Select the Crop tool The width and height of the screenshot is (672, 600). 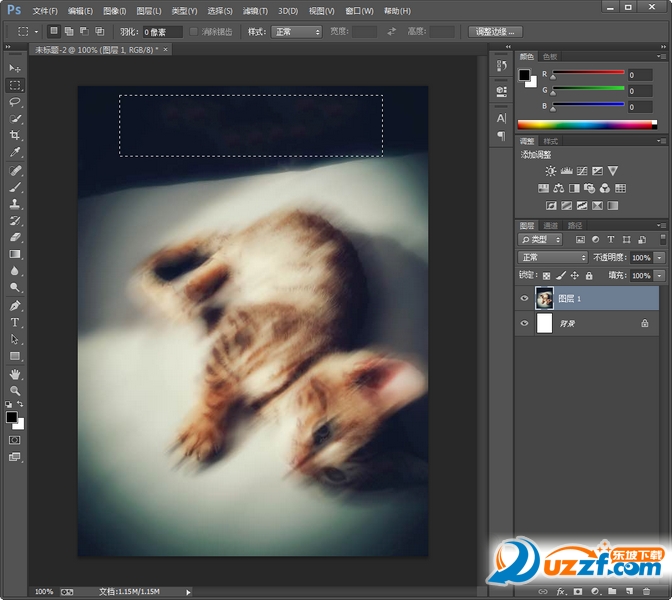point(15,136)
